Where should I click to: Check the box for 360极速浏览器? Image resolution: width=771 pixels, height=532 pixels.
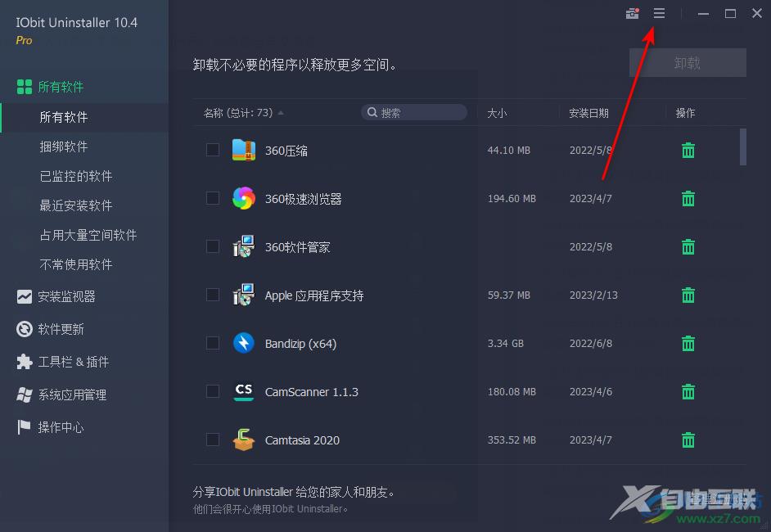point(213,198)
